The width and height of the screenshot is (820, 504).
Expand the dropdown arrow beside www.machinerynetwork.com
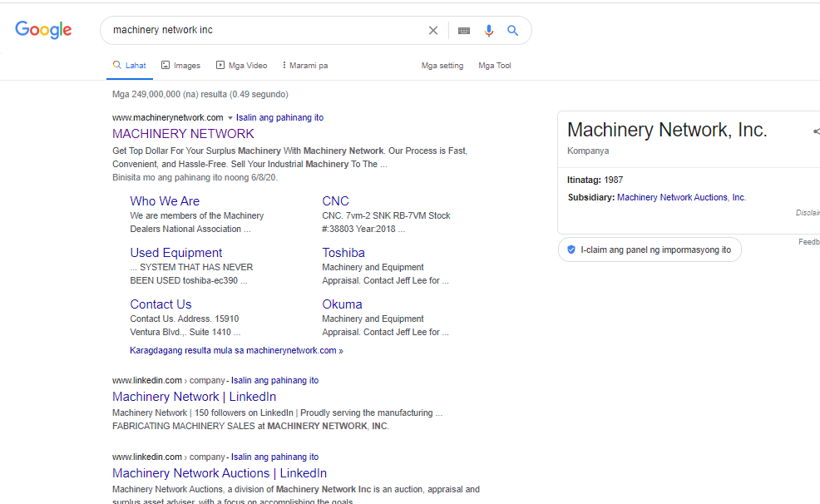click(230, 118)
